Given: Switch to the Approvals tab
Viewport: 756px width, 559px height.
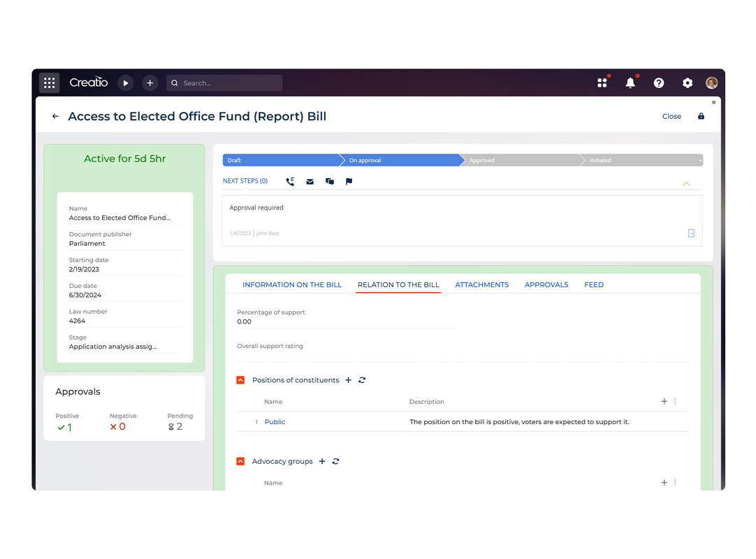Looking at the screenshot, I should tap(546, 285).
